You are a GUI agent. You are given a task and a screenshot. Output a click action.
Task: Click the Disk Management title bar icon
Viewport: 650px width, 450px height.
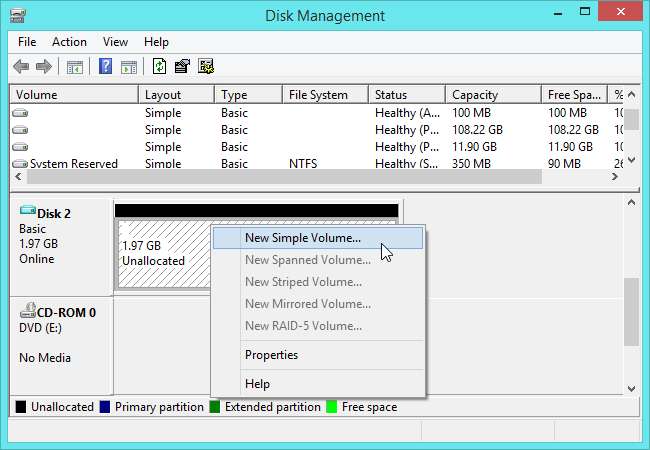click(x=18, y=16)
